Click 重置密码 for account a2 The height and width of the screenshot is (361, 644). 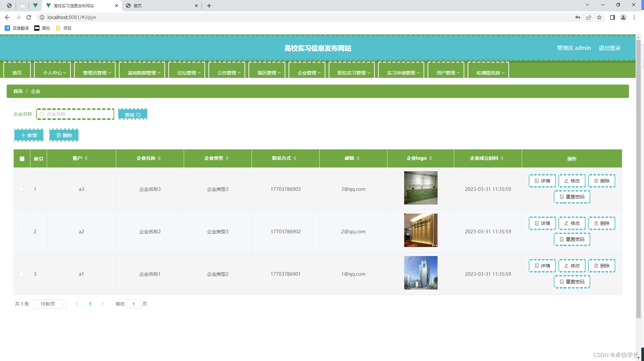[x=572, y=239]
